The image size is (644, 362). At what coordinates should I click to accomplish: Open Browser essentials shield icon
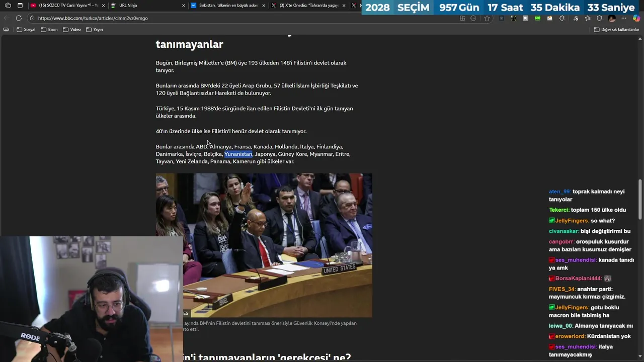click(599, 18)
